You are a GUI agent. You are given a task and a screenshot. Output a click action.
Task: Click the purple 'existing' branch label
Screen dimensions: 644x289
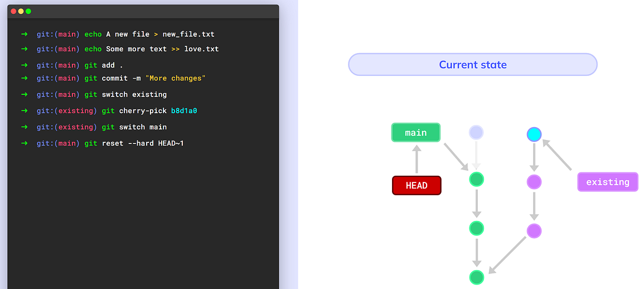tap(607, 182)
